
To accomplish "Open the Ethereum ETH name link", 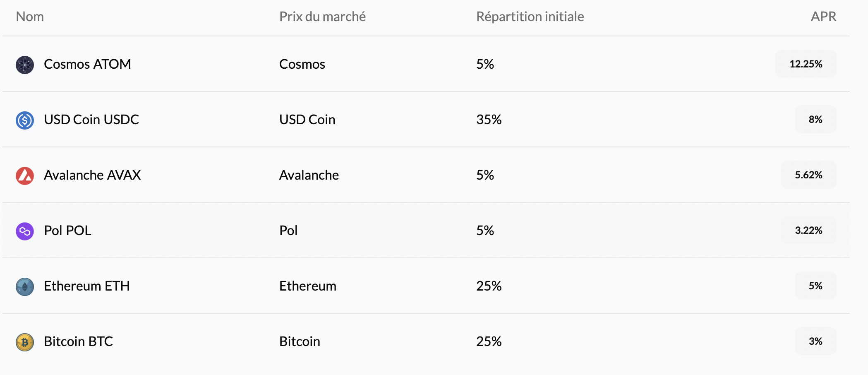I will (x=87, y=286).
